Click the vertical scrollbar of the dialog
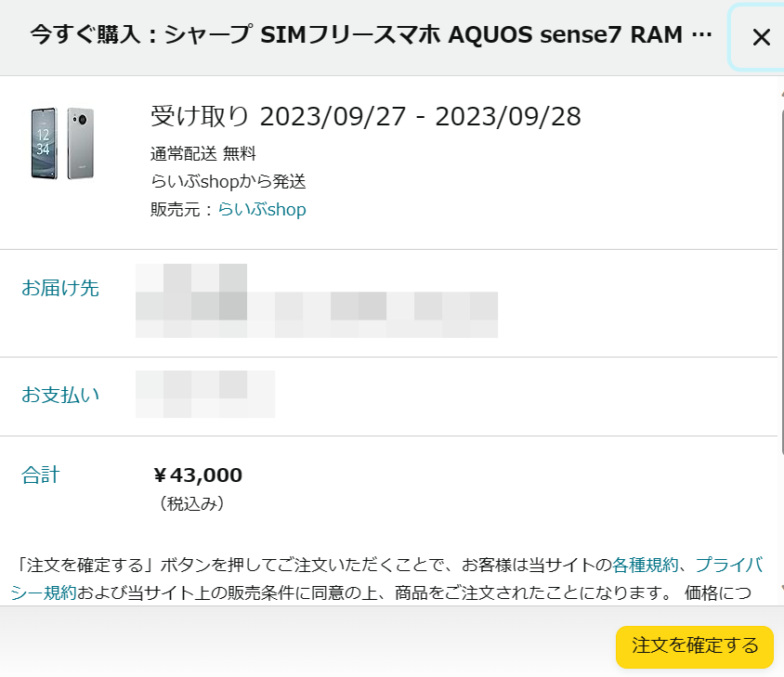 pyautogui.click(x=781, y=280)
